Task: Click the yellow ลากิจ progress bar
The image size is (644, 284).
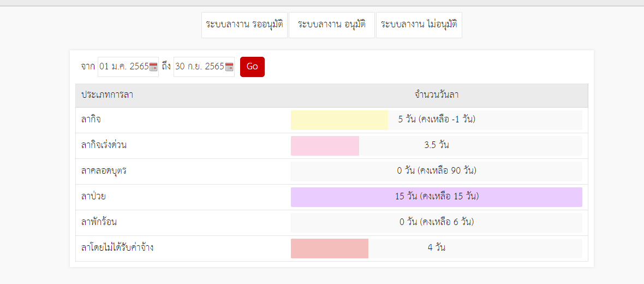Action: [x=339, y=120]
